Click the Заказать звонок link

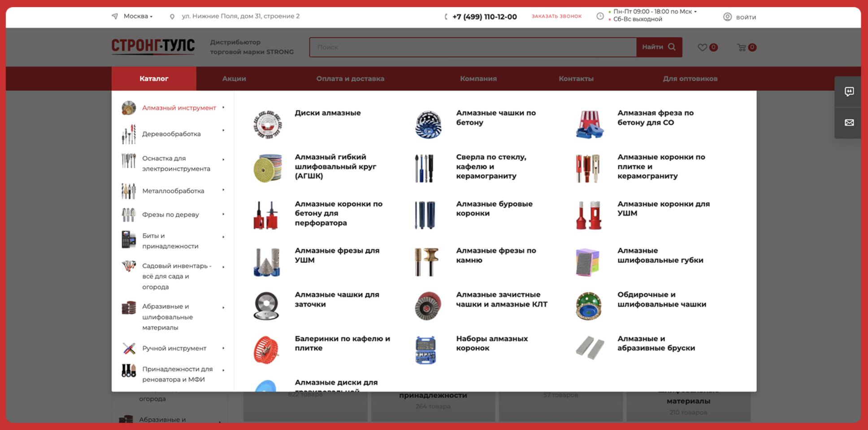click(556, 16)
